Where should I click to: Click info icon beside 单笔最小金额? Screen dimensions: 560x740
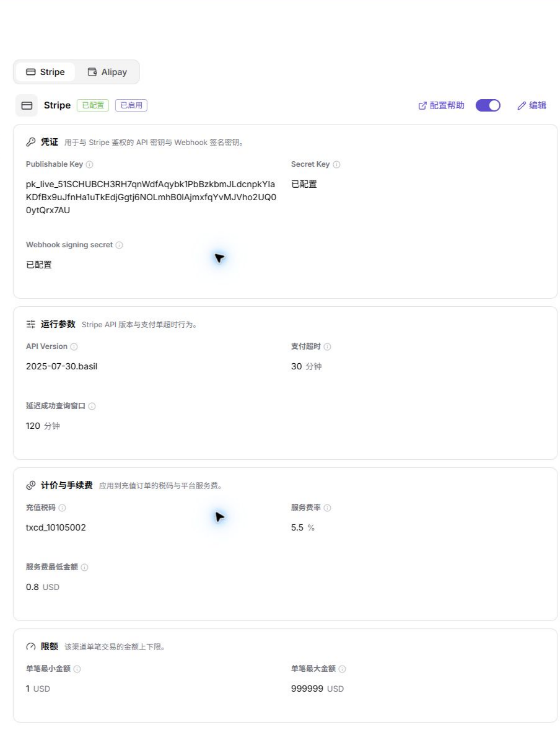pos(77,669)
